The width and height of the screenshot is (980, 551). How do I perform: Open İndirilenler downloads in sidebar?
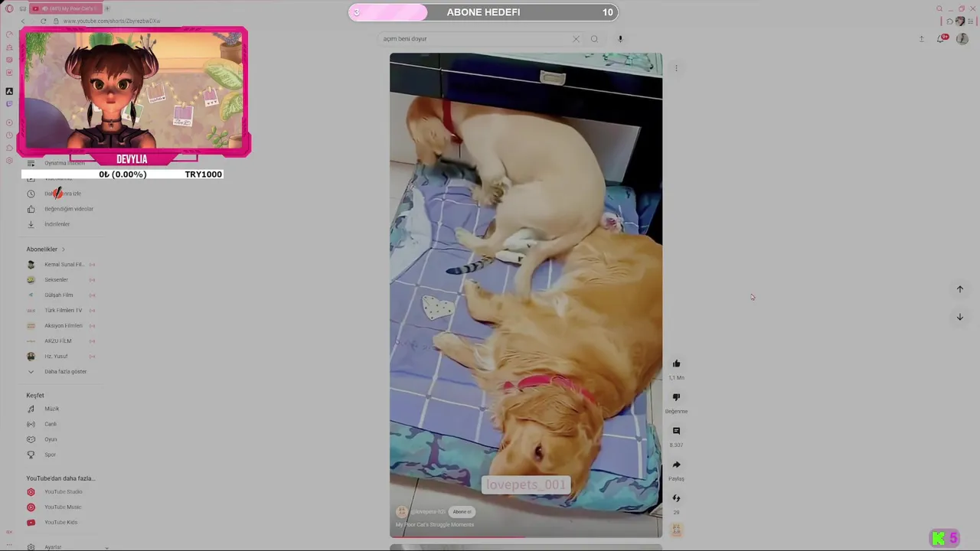(51, 224)
